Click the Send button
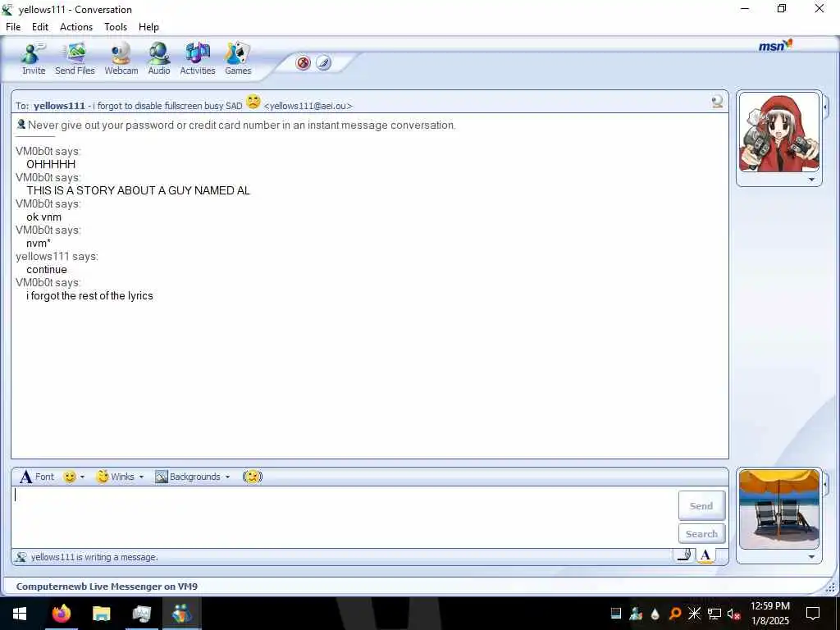840x630 pixels. (701, 505)
